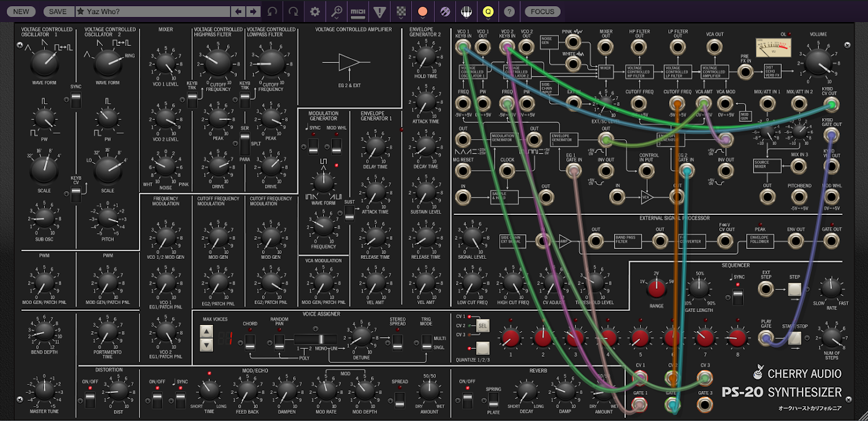Click the VOLUME knob
The image size is (868, 421).
[x=818, y=63]
